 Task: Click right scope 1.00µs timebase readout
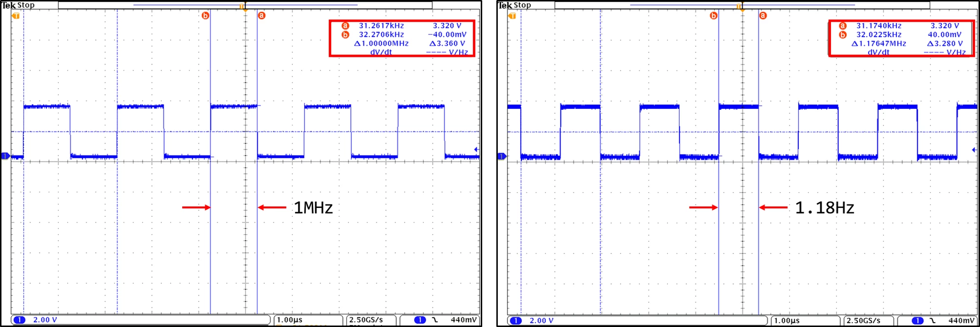[787, 321]
